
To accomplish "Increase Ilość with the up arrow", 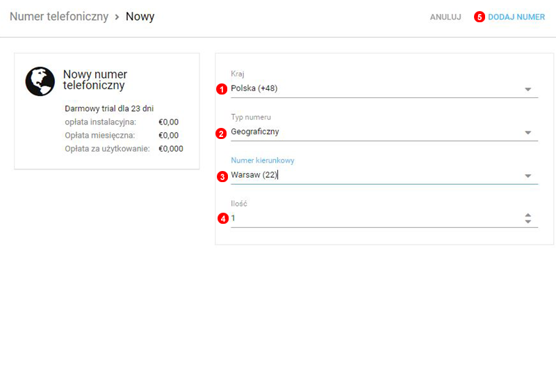I will [x=528, y=215].
